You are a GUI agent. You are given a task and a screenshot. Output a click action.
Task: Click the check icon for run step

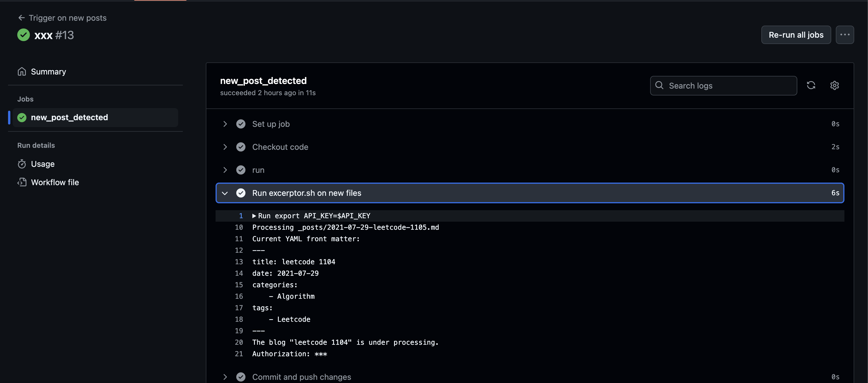point(241,170)
